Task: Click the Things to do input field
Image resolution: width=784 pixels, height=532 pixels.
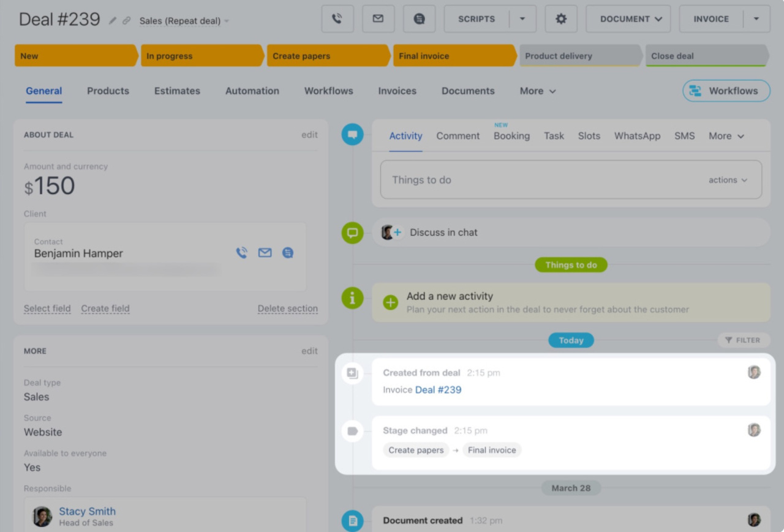Action: pyautogui.click(x=539, y=180)
